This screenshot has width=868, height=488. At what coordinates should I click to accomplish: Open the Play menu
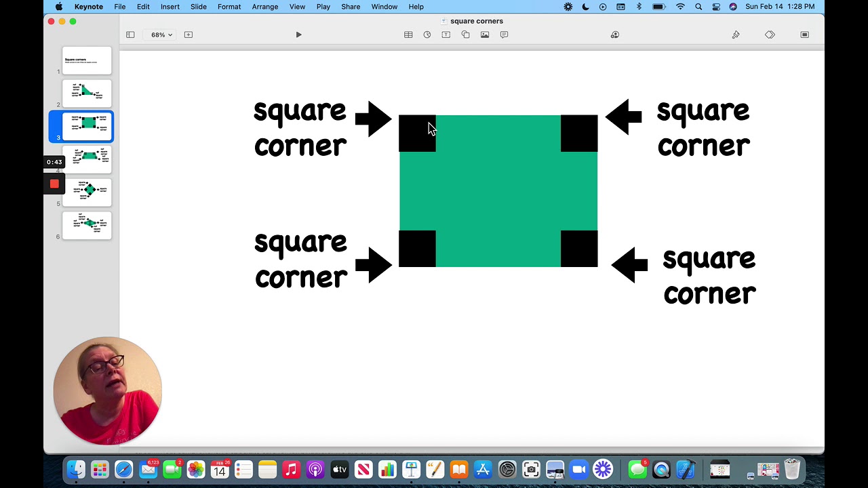[323, 7]
